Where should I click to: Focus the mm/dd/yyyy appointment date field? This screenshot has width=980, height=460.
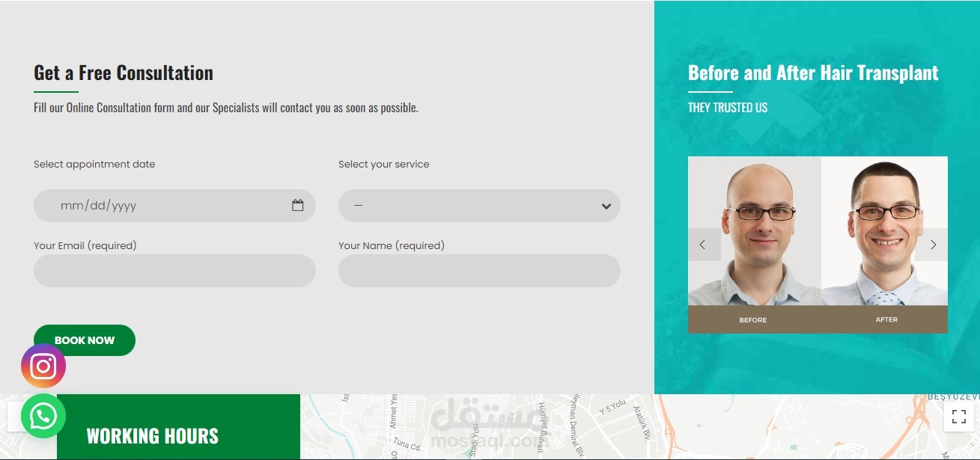[x=174, y=206]
